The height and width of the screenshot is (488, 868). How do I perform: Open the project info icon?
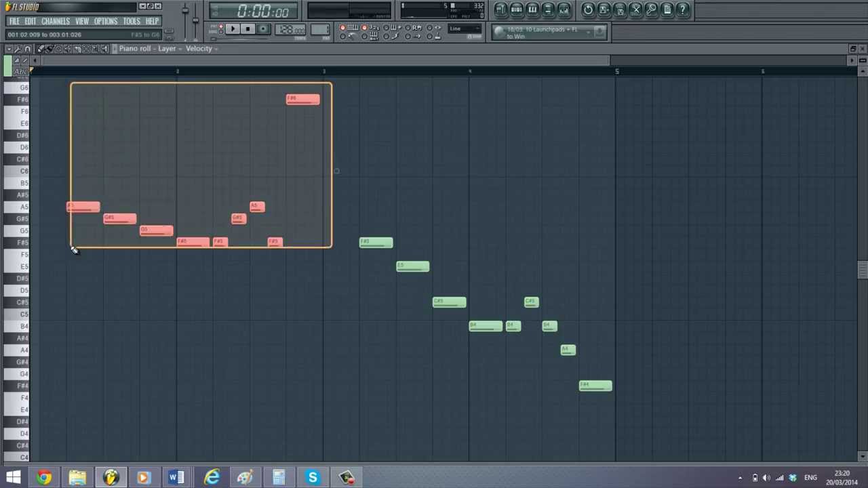pos(667,9)
